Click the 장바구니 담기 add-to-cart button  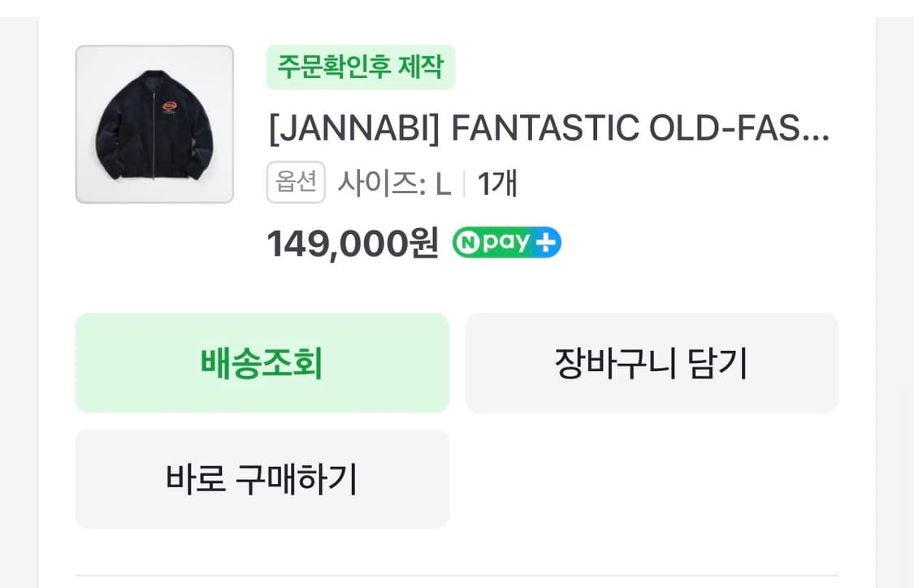coord(652,362)
